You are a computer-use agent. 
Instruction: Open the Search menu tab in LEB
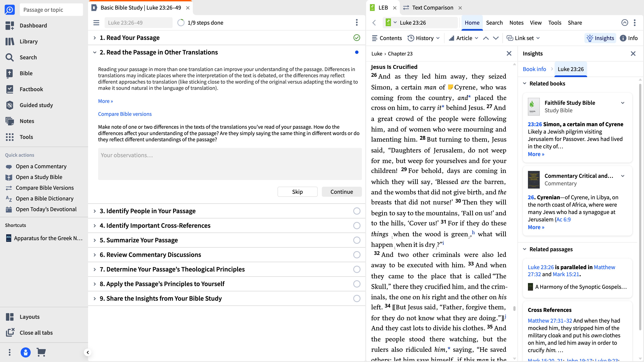pyautogui.click(x=494, y=23)
